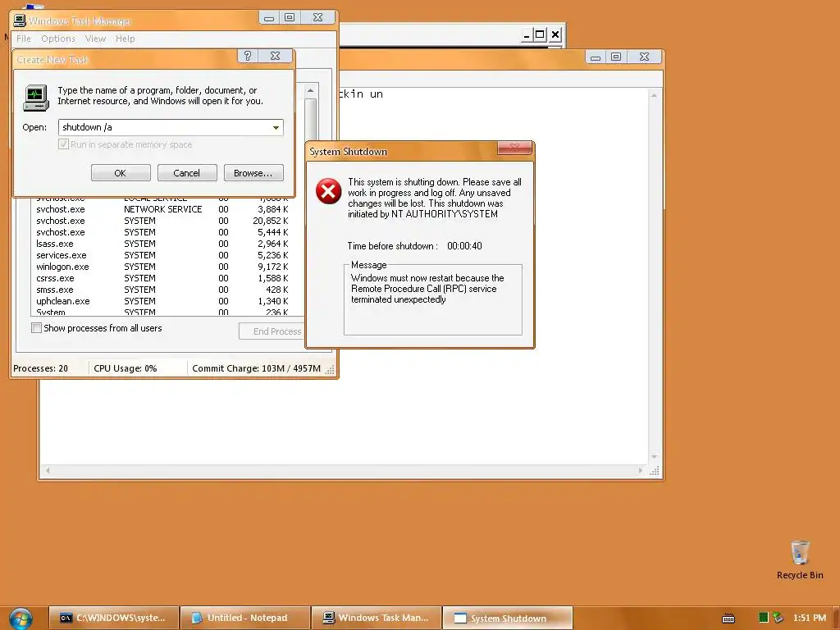Maximize the command prompt window
840x630 pixels.
click(540, 34)
